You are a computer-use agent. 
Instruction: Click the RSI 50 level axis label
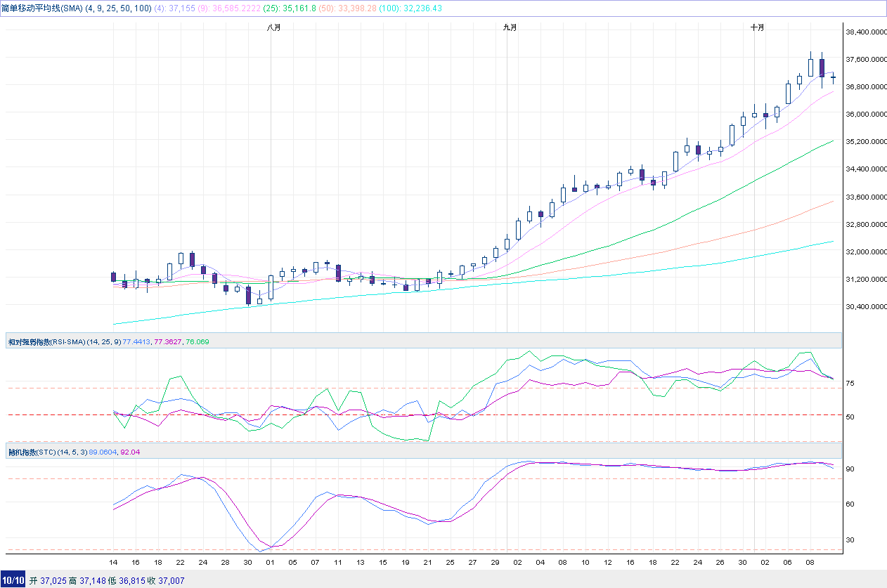tap(849, 417)
